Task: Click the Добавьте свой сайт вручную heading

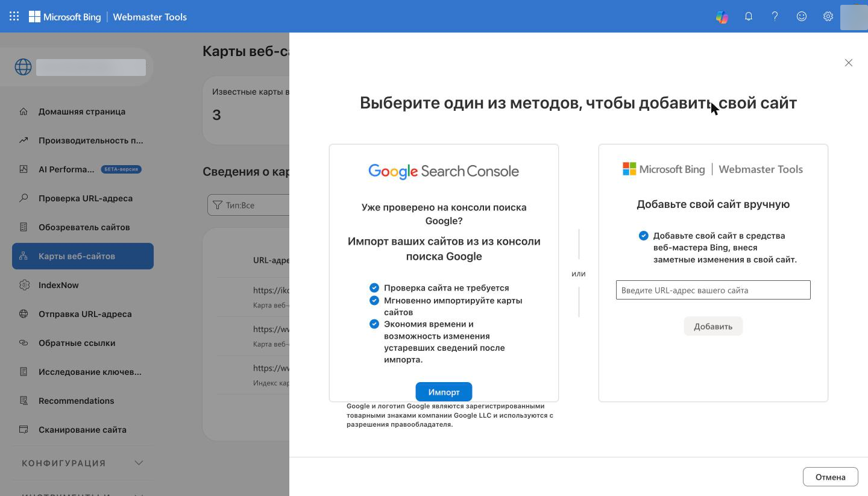Action: coord(713,204)
